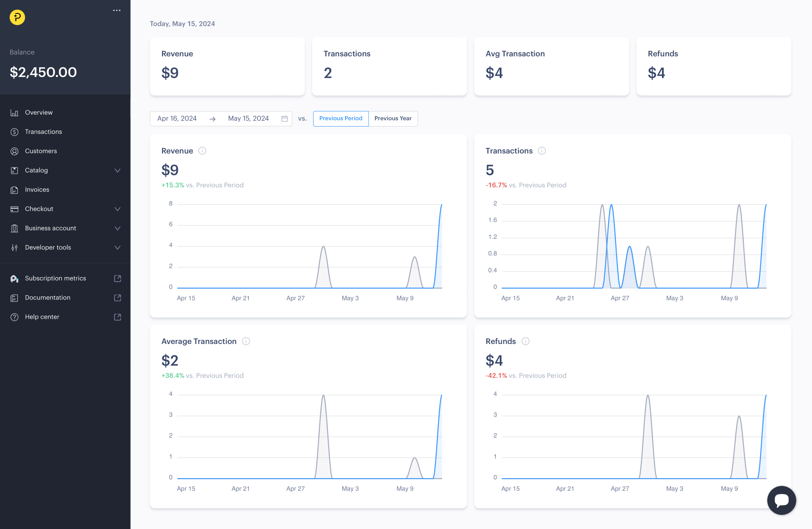
Task: Click the Subscription metrics icon
Action: coord(14,278)
